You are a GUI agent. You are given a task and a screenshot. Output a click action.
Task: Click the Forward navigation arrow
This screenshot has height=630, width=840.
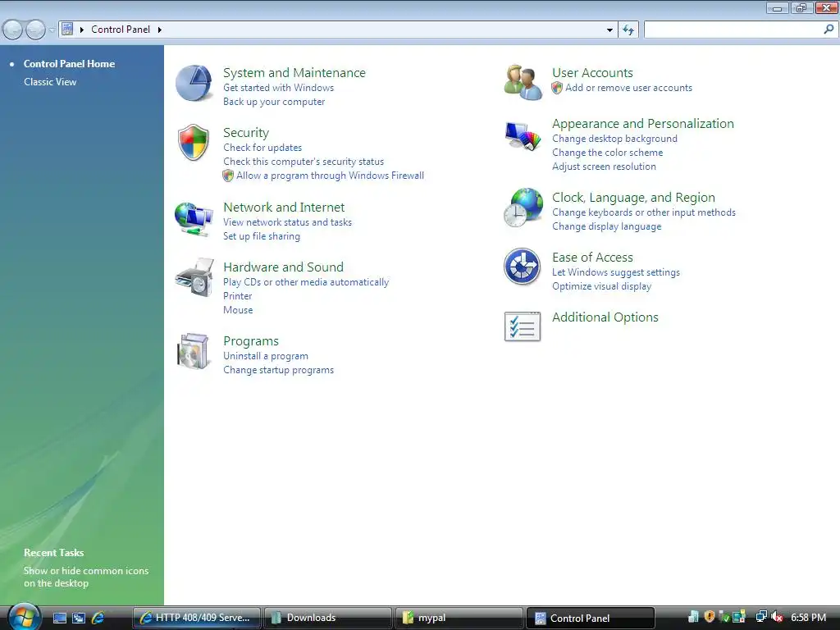coord(35,30)
